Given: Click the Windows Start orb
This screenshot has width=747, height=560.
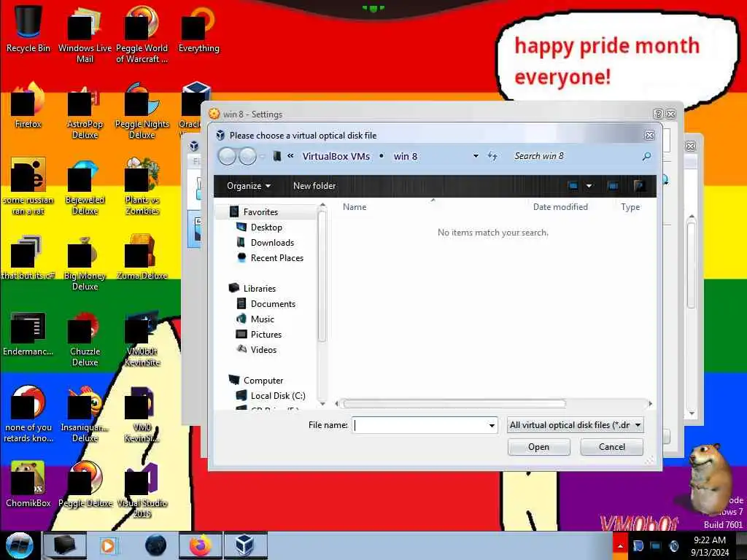Looking at the screenshot, I should tap(19, 545).
